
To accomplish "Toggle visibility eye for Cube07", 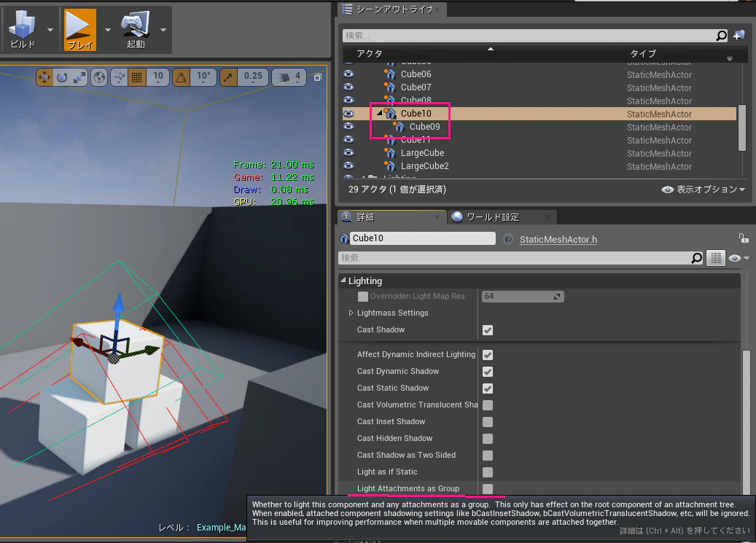I will pyautogui.click(x=348, y=87).
